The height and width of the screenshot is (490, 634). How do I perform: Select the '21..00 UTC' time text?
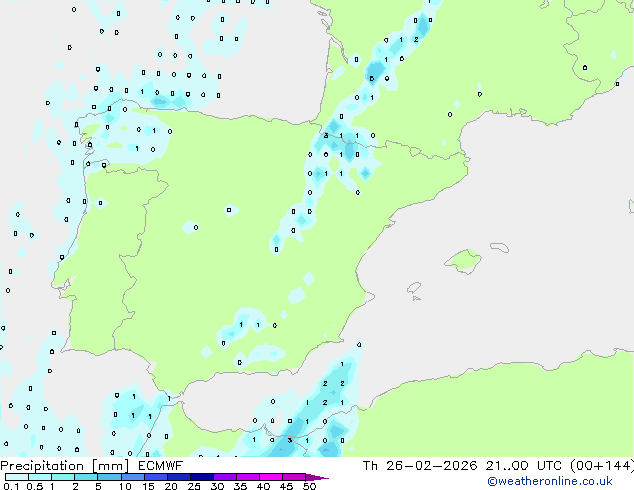pyautogui.click(x=523, y=466)
